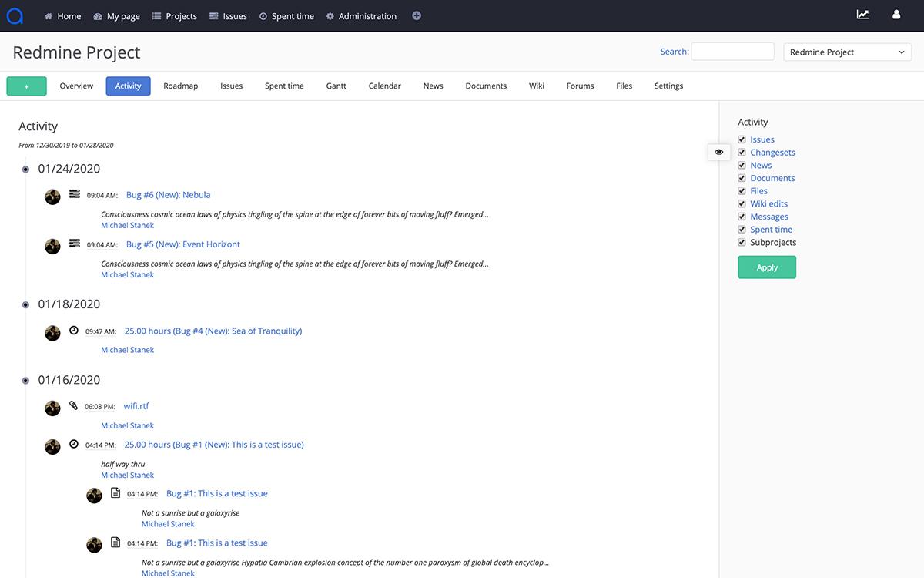Uncheck the Spent time activity checkbox
Screen dimensions: 924x578
pos(742,230)
